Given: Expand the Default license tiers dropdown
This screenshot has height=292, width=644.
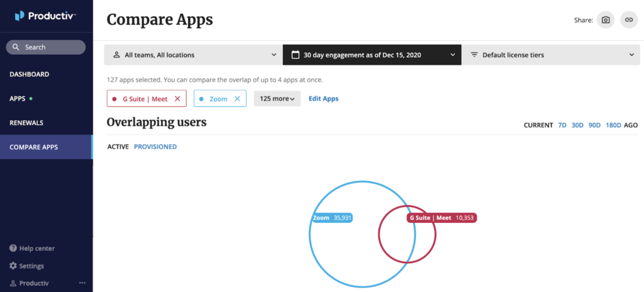Looking at the screenshot, I should pyautogui.click(x=551, y=55).
